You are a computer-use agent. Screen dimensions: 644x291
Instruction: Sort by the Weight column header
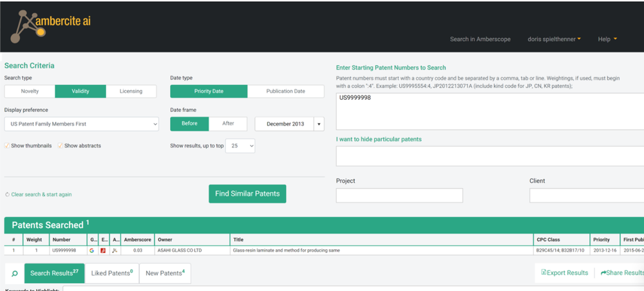click(x=36, y=239)
